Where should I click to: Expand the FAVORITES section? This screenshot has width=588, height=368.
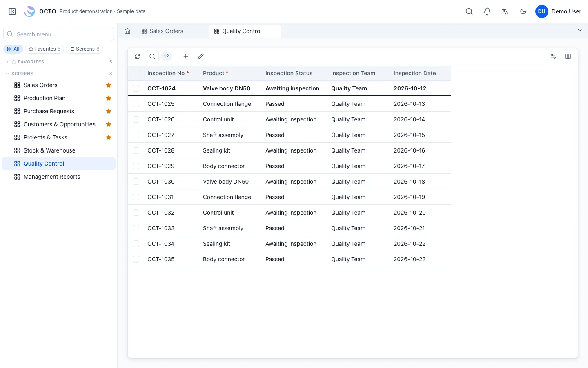coord(7,62)
